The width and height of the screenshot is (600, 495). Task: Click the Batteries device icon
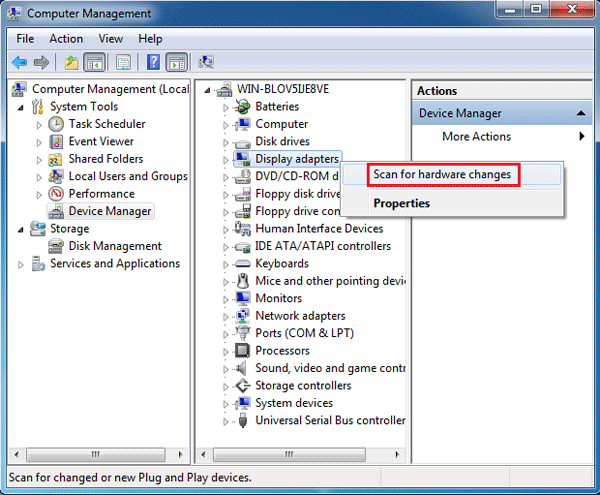pos(243,106)
